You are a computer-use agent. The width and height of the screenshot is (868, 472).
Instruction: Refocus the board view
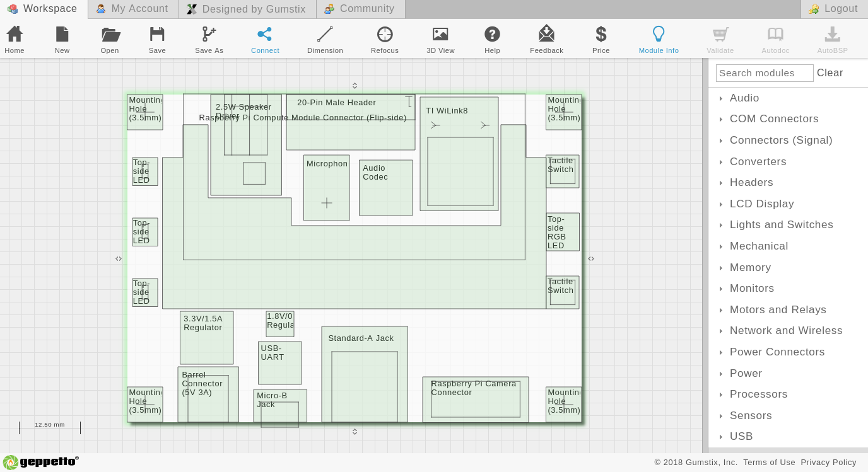tap(385, 40)
